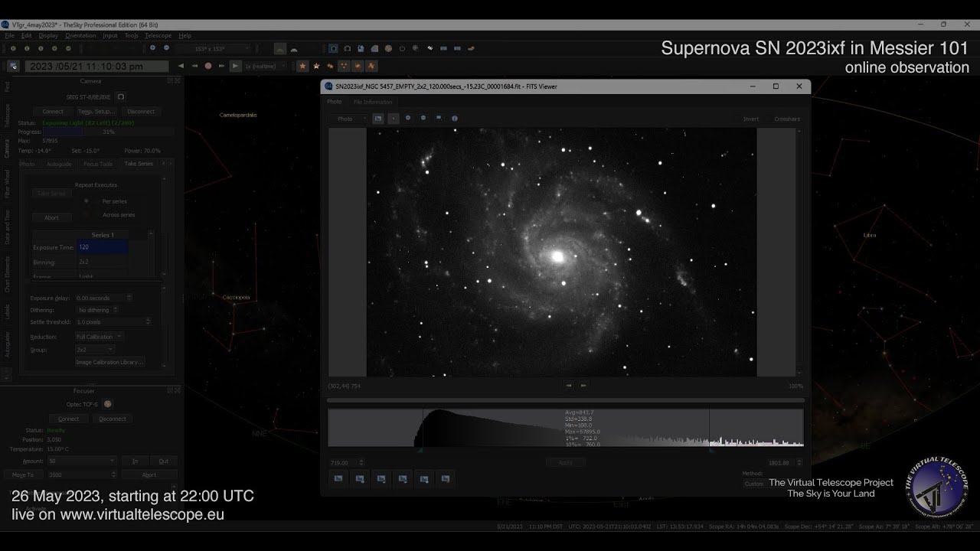Screen dimensions: 980x551
Task: Click the Exposure delay stepper arrows
Action: point(129,298)
